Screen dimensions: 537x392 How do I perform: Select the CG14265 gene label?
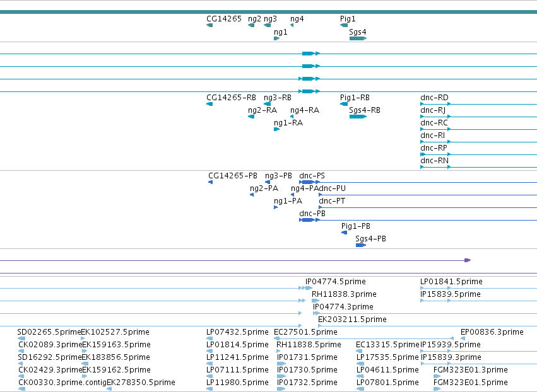click(224, 19)
